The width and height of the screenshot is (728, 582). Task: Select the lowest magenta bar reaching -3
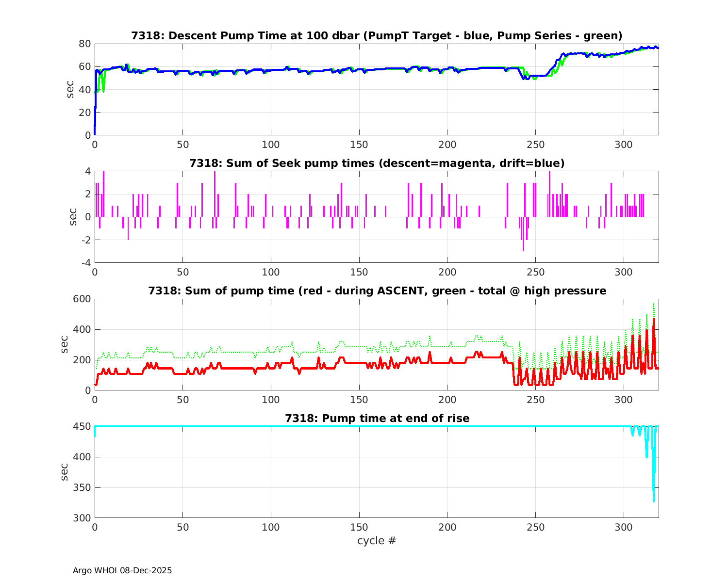pyautogui.click(x=523, y=250)
